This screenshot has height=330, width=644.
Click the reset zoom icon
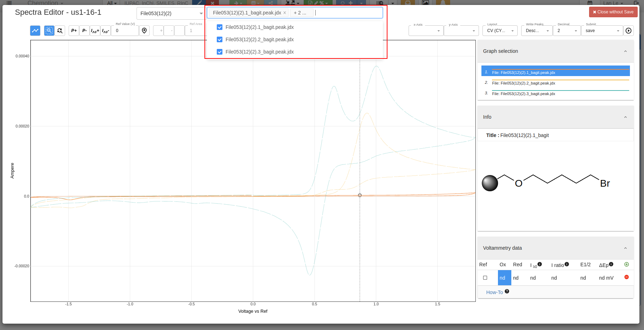tap(60, 31)
